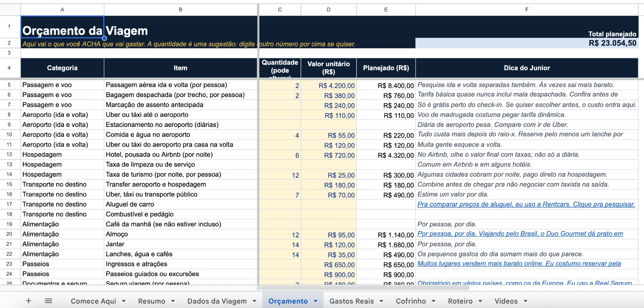
Task: Click unit value R$ 110,00 for Uber até aeroporto
Action: pyautogui.click(x=329, y=115)
